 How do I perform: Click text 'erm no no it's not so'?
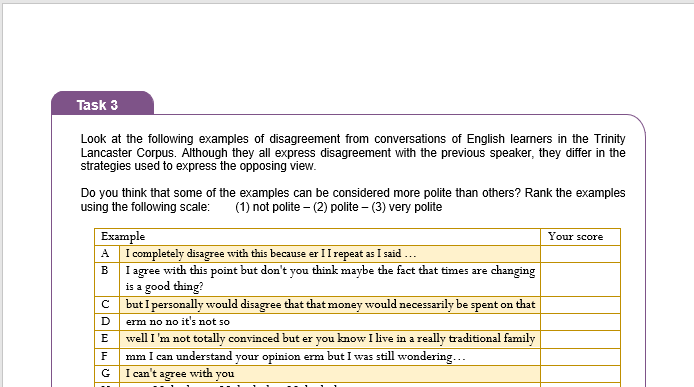point(177,321)
